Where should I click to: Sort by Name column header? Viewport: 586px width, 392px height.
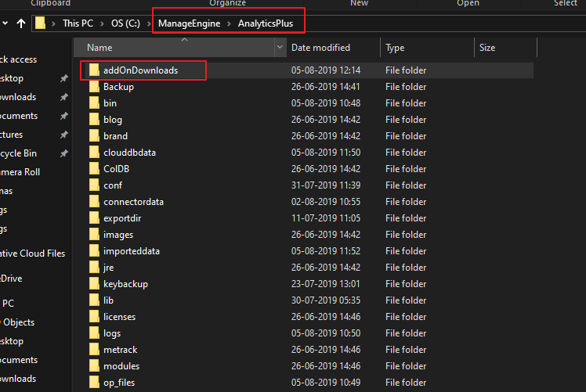(174, 48)
